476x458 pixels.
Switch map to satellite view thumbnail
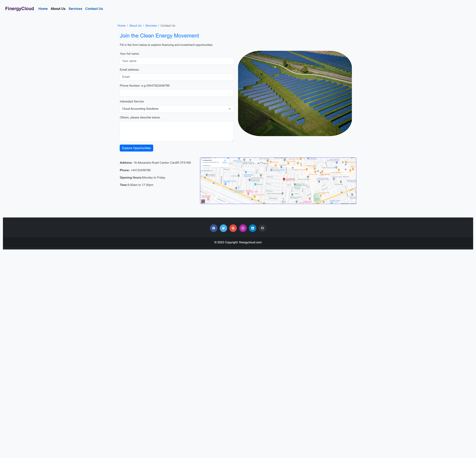click(203, 201)
